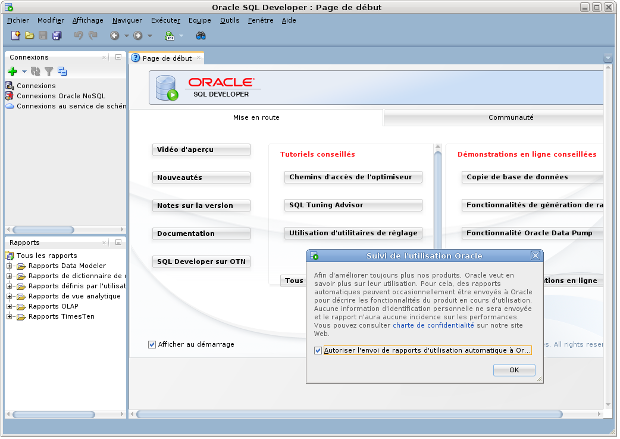Open the Outils menu
The height and width of the screenshot is (439, 620).
coord(230,21)
